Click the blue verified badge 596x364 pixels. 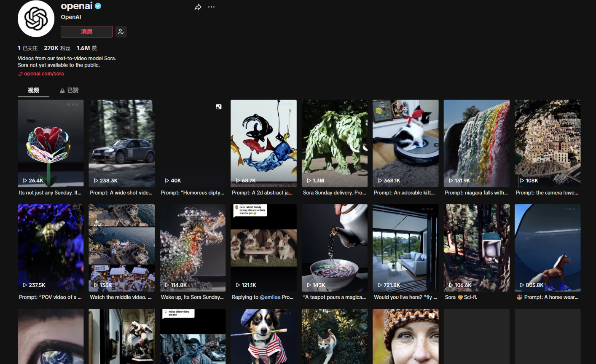(98, 6)
